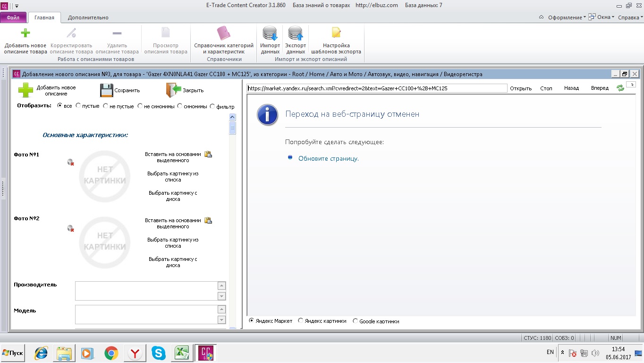Select the 'пустые' display radio button
The width and height of the screenshot is (644, 363).
[x=78, y=106]
